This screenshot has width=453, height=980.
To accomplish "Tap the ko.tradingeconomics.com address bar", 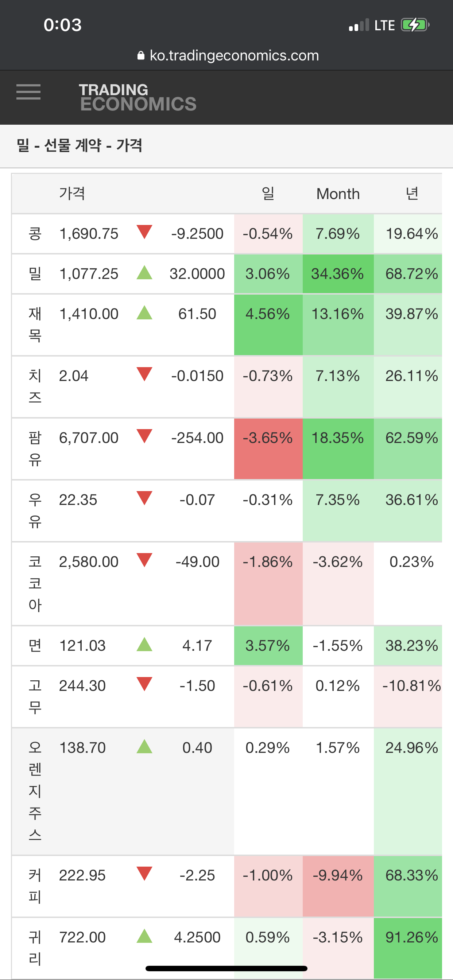I will (234, 55).
